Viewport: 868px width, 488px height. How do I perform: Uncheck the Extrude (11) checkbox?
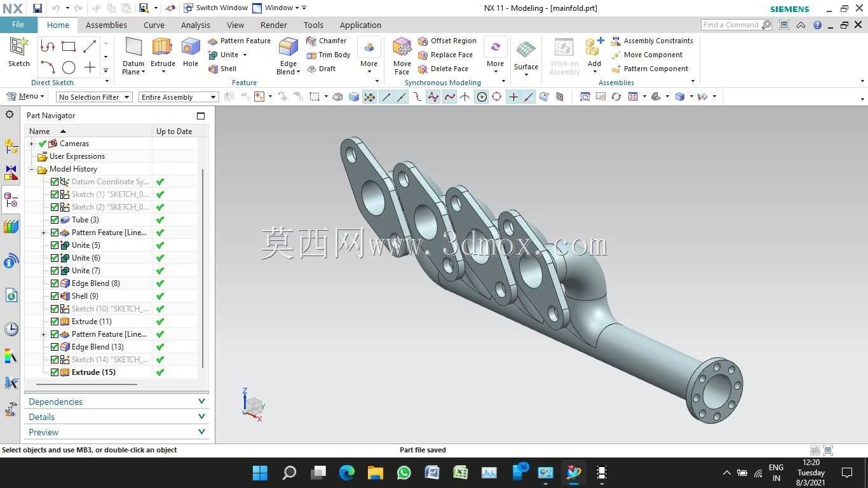(x=55, y=322)
